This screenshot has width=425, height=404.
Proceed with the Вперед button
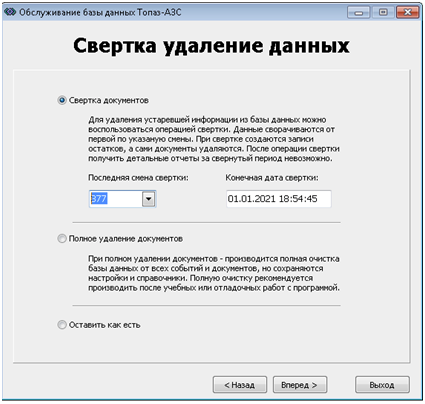tap(300, 385)
